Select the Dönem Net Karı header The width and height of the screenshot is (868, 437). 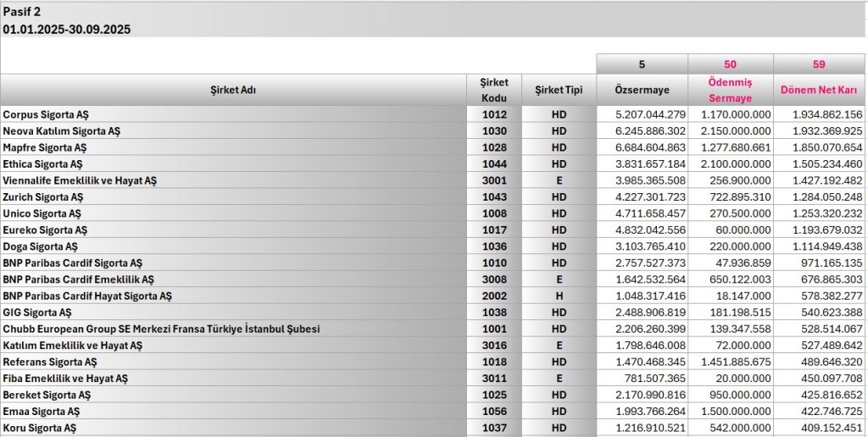click(x=820, y=90)
